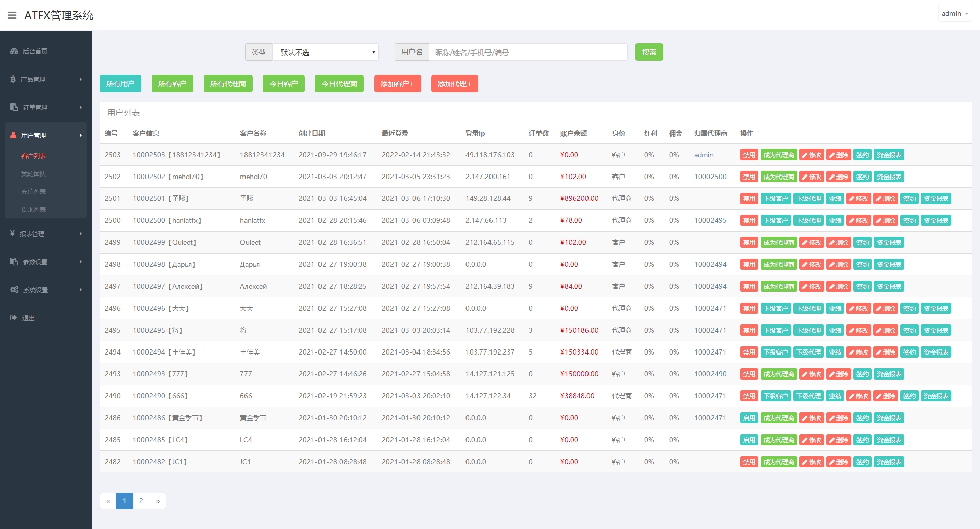Image resolution: width=980 pixels, height=529 pixels.
Task: Click the logout icon next to 退出
Action: click(x=14, y=318)
